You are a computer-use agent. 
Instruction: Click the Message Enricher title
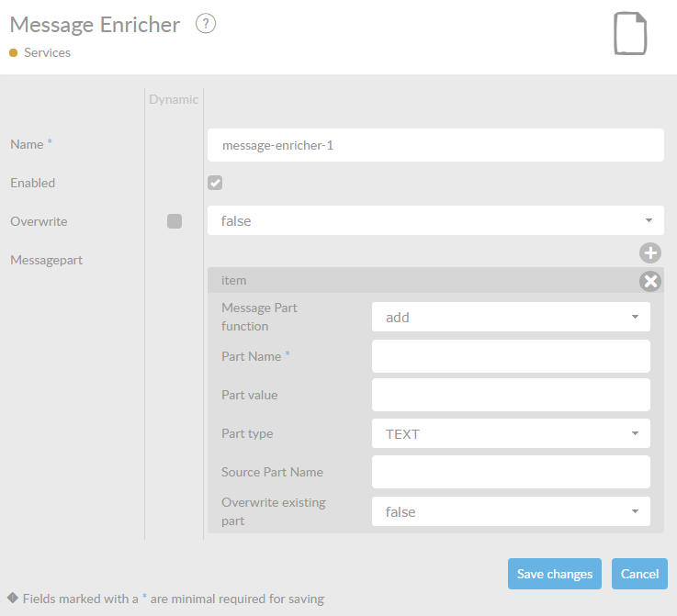tap(95, 25)
